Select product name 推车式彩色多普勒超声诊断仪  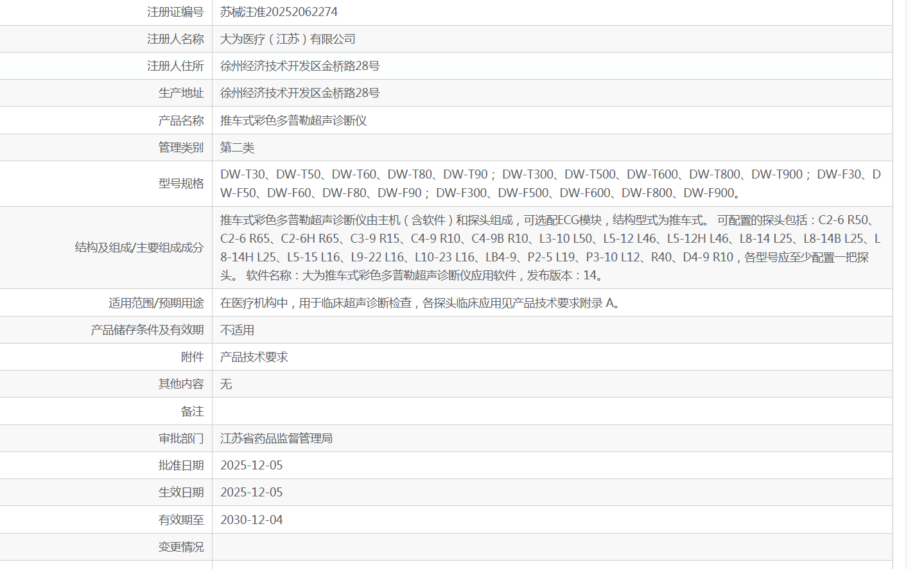pyautogui.click(x=293, y=121)
